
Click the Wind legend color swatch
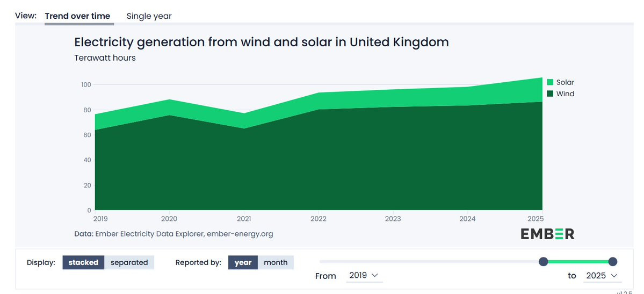(x=550, y=94)
